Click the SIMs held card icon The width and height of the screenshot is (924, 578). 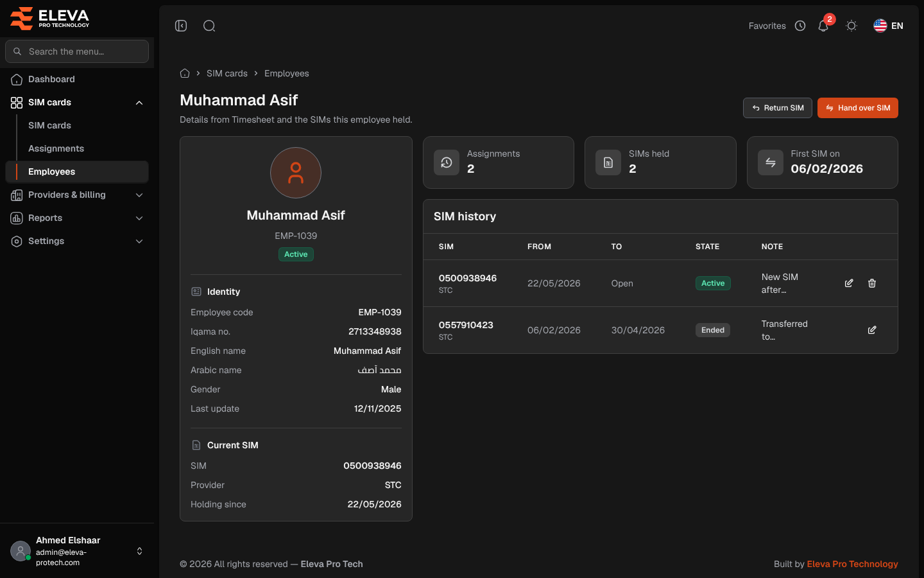tap(608, 162)
